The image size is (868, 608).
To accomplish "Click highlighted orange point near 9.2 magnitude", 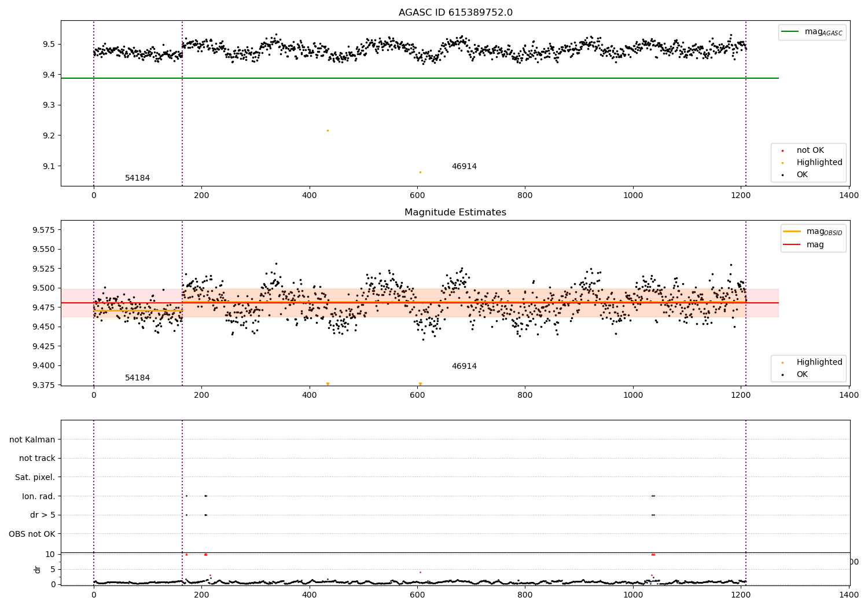I will coord(328,130).
